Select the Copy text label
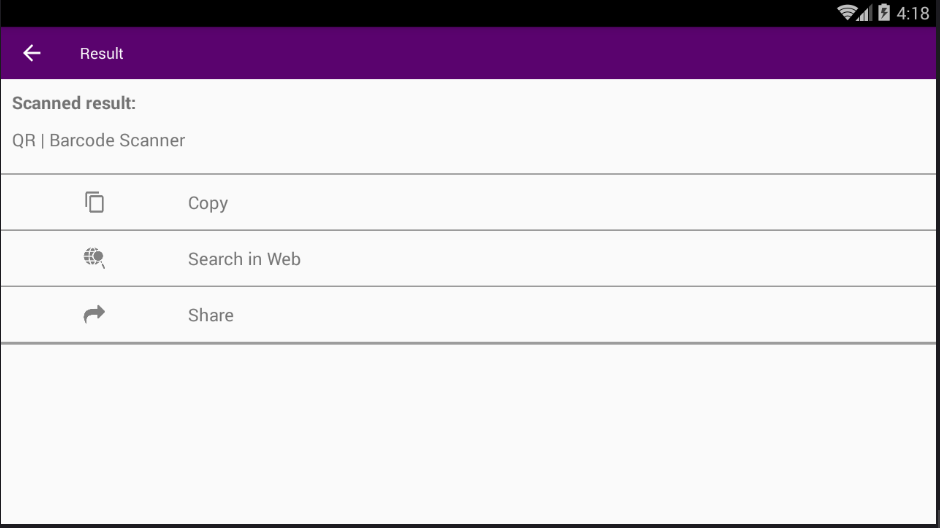 [x=208, y=203]
